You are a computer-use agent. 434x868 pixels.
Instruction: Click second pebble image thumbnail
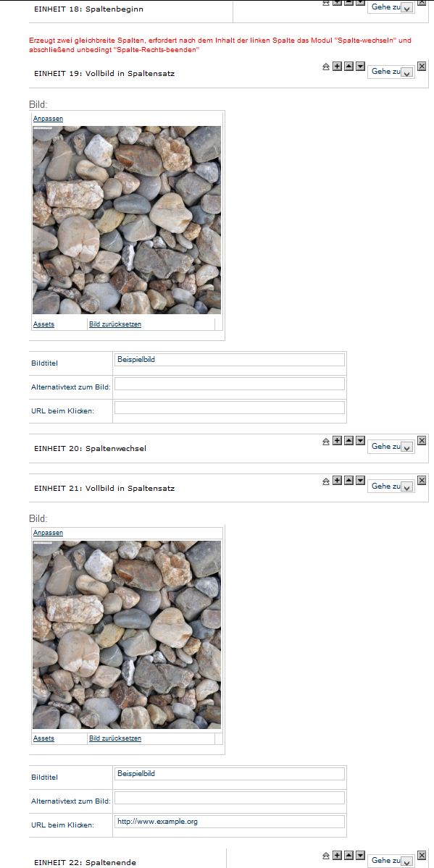127,634
